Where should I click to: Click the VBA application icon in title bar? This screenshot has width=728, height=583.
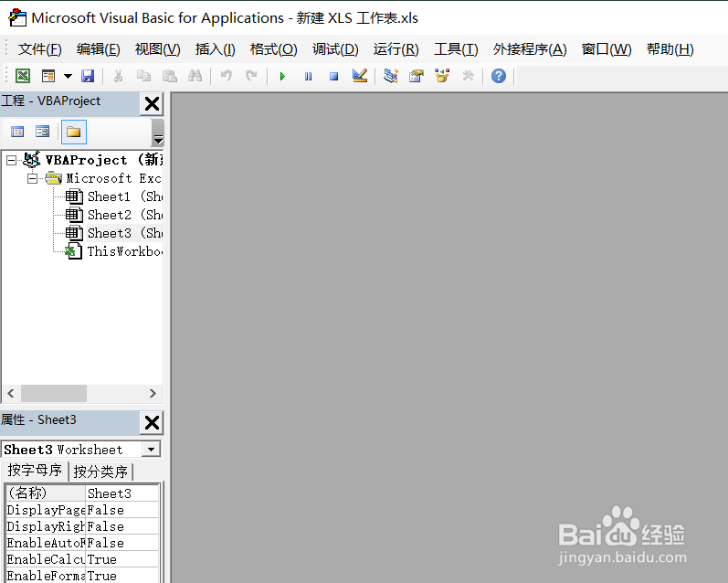coord(17,17)
